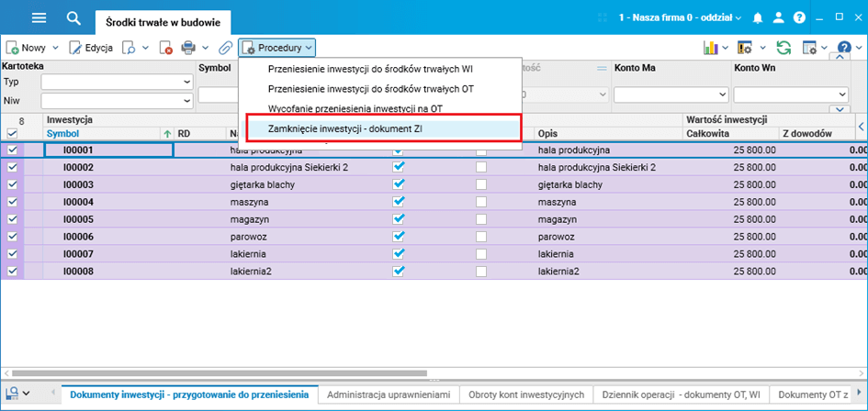Viewport: 868px width, 411px height.
Task: Click the Symbol filter input field
Action: (x=218, y=94)
